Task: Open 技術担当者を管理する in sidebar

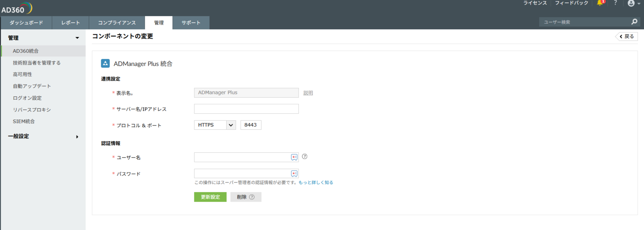Action: click(x=37, y=63)
